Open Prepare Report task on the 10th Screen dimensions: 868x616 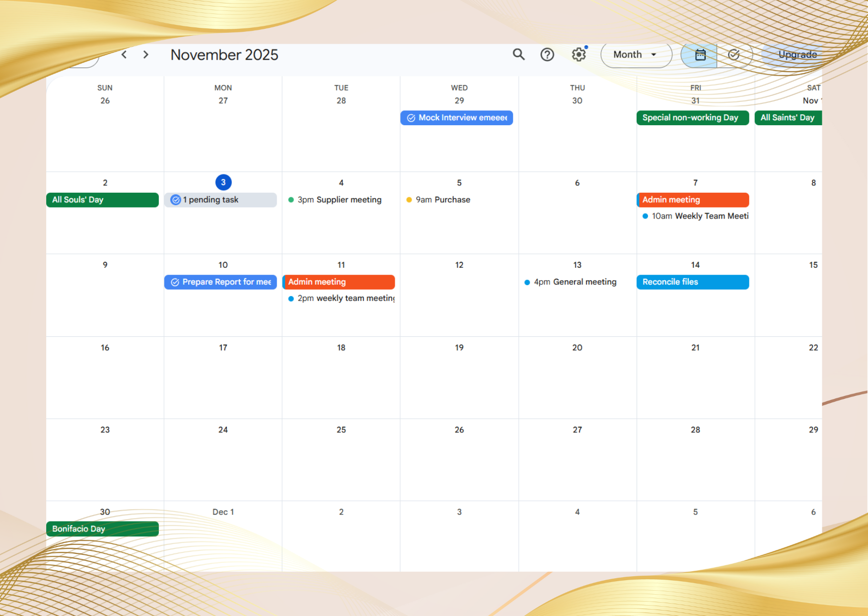pyautogui.click(x=220, y=282)
